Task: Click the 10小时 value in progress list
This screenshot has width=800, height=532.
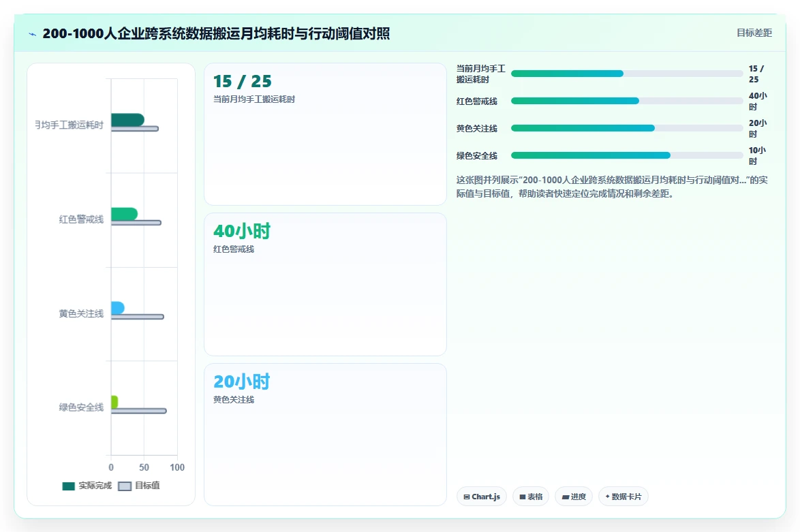Action: 758,155
